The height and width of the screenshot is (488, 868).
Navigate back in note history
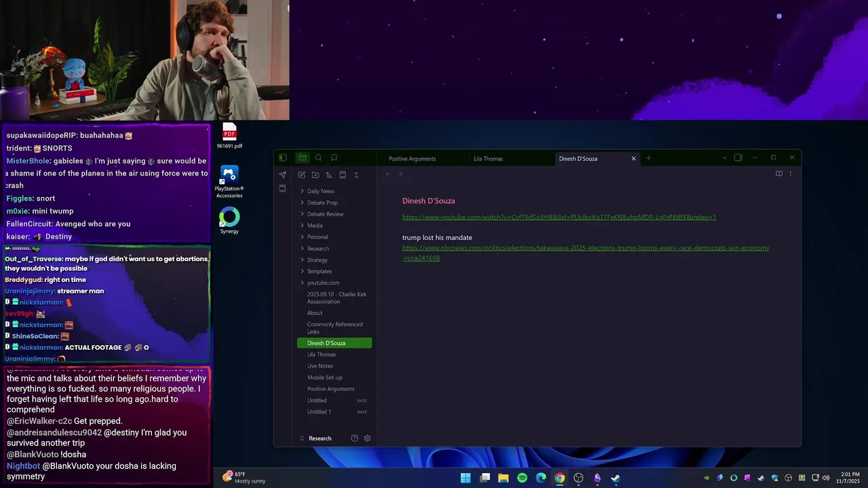tap(388, 174)
